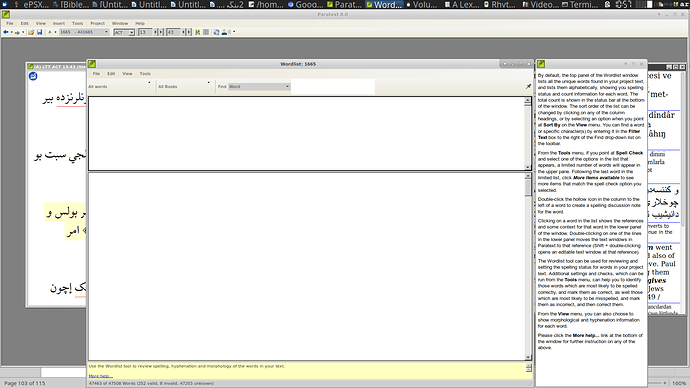Click the taskbar start menu icon
The image size is (690, 388).
5,4
